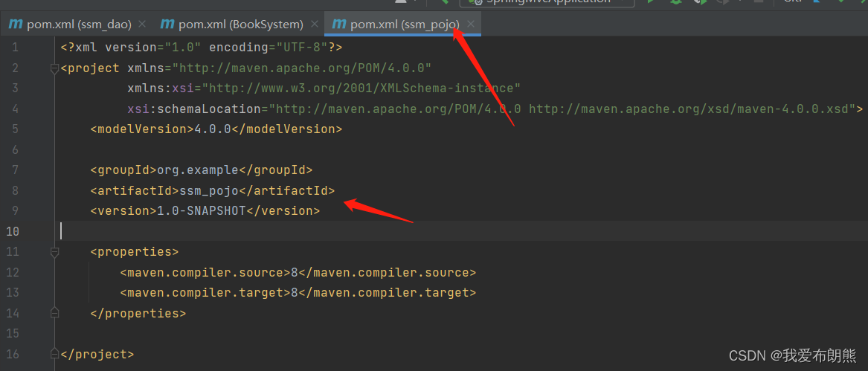
Task: Click the 1.0-SNAPSHOT version value
Action: (202, 211)
